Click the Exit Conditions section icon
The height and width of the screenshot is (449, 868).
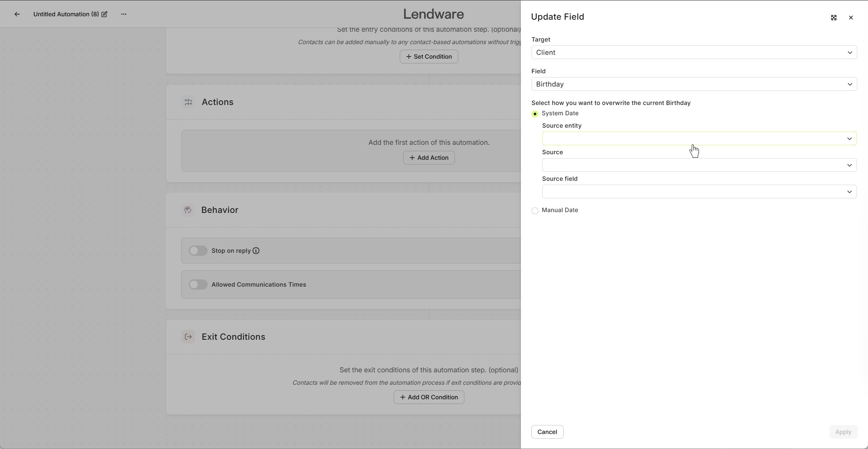point(188,337)
